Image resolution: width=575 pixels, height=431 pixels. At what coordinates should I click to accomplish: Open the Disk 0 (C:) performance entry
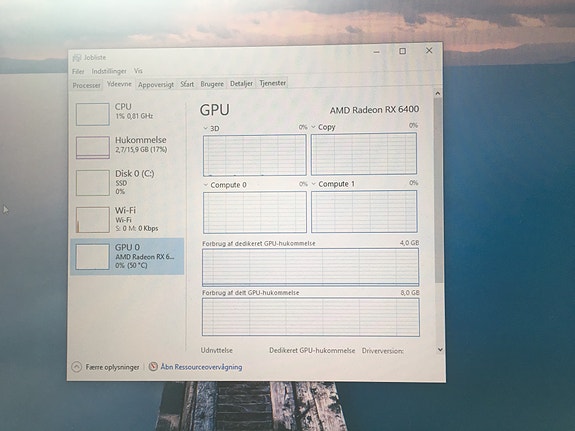(x=127, y=182)
